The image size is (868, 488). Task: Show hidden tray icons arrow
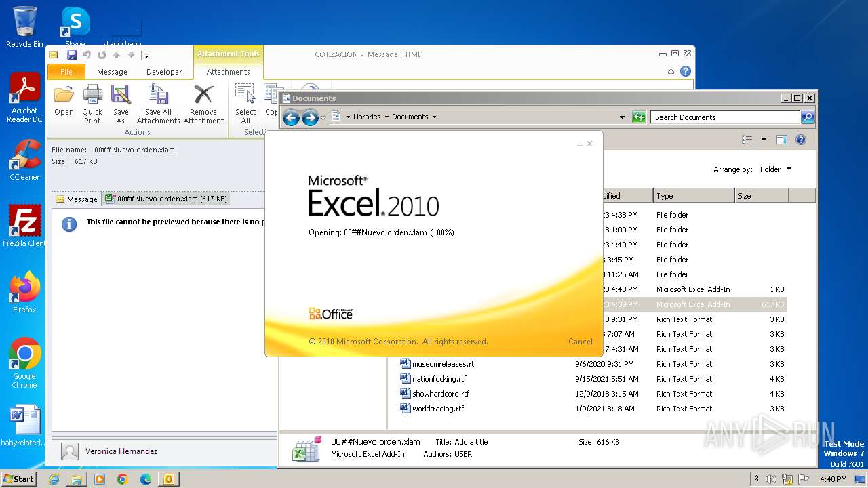757,479
